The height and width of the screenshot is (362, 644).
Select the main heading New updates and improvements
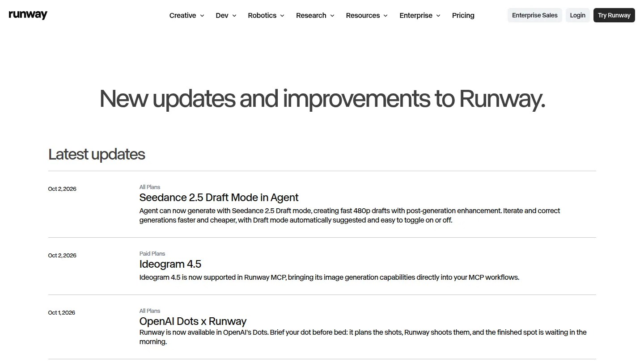pos(322,99)
